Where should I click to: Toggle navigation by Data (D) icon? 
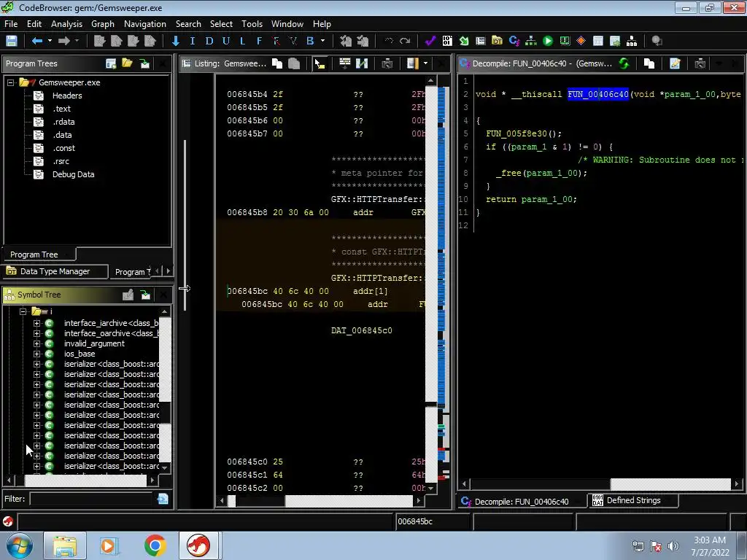209,41
